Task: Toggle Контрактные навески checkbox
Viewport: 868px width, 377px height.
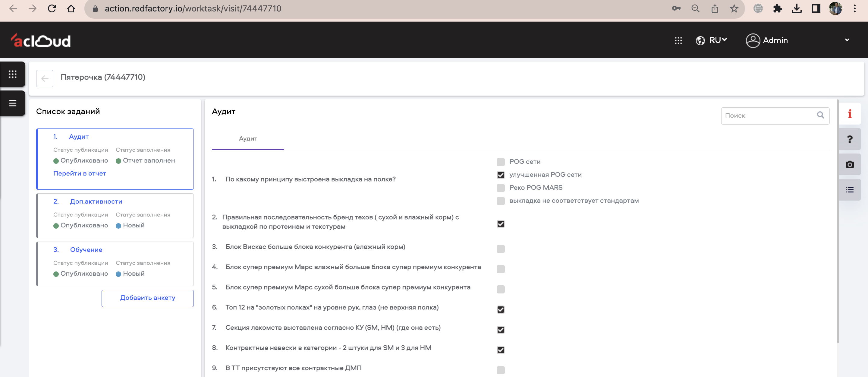Action: click(x=500, y=350)
